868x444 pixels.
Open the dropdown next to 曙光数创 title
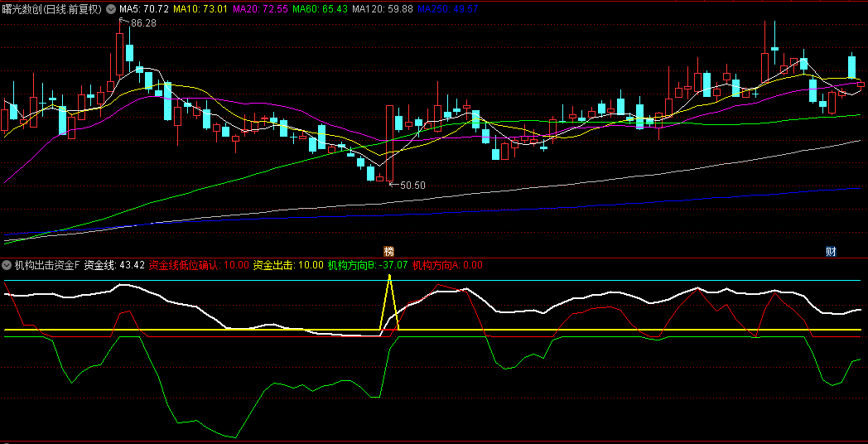pyautogui.click(x=111, y=9)
